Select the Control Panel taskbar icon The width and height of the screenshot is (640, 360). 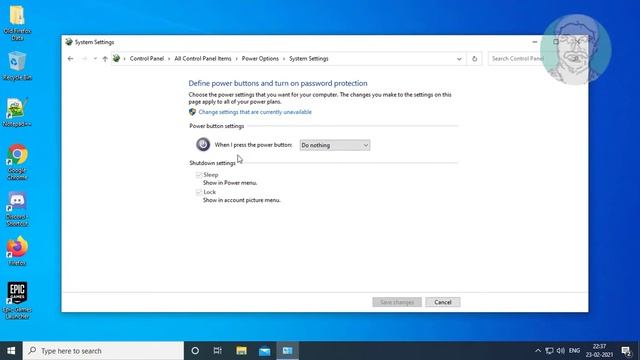(x=287, y=351)
